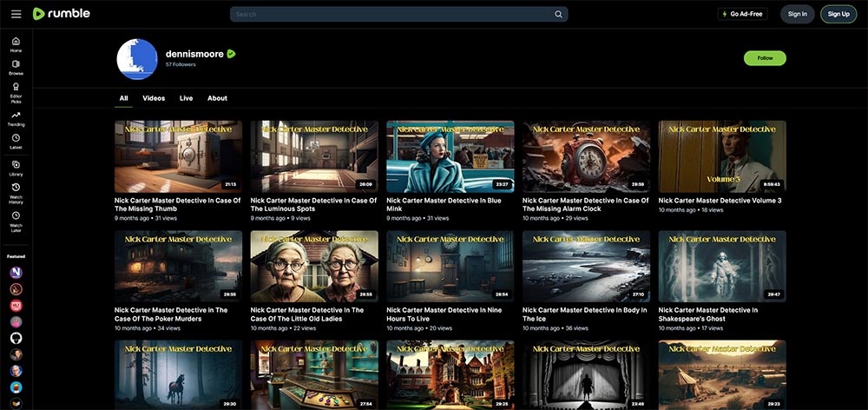Click the Sign Up button

coord(838,14)
